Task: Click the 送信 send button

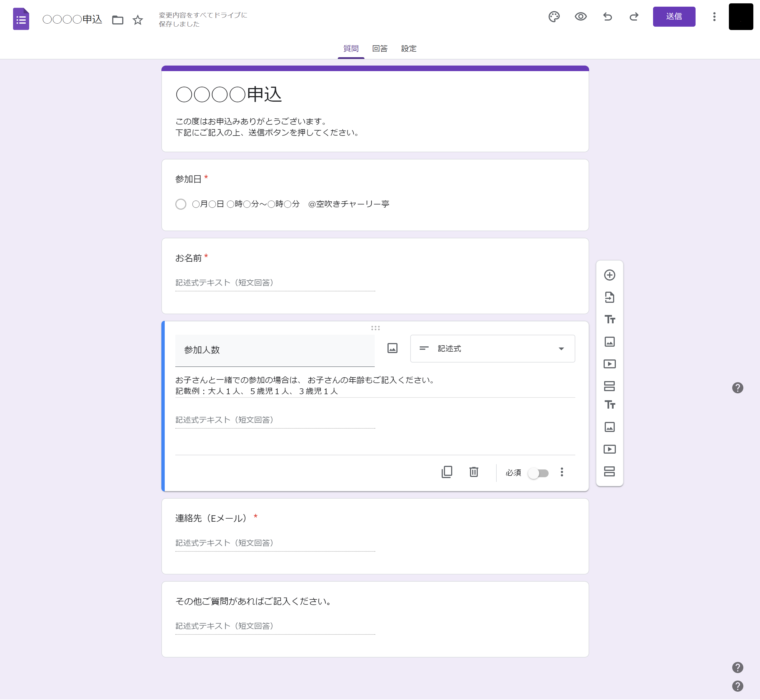Action: point(674,17)
